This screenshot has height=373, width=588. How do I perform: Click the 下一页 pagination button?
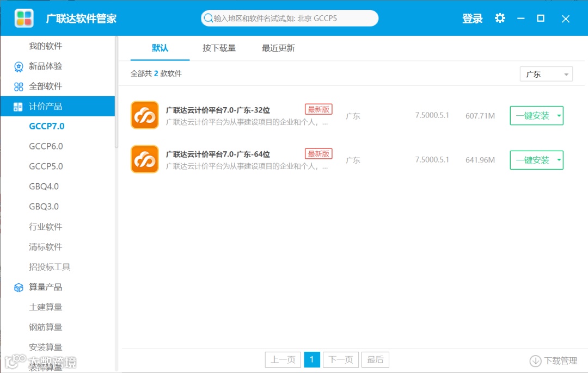pos(341,359)
